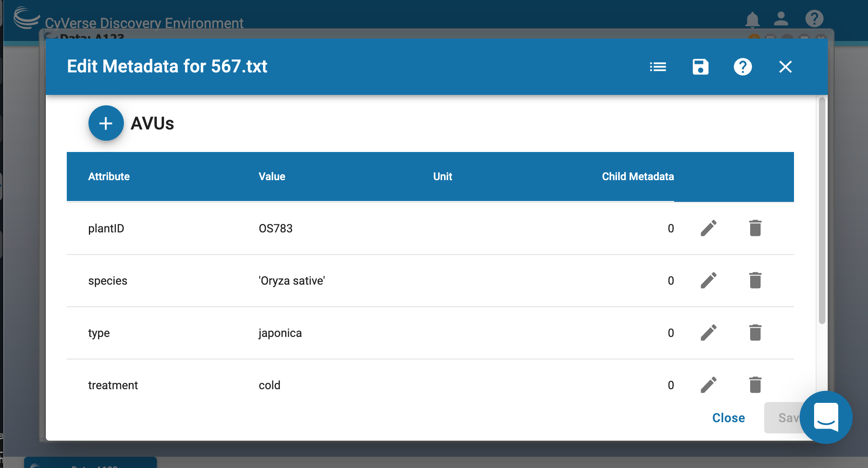Open notifications bell in top bar
This screenshot has height=468, width=868.
pyautogui.click(x=752, y=19)
